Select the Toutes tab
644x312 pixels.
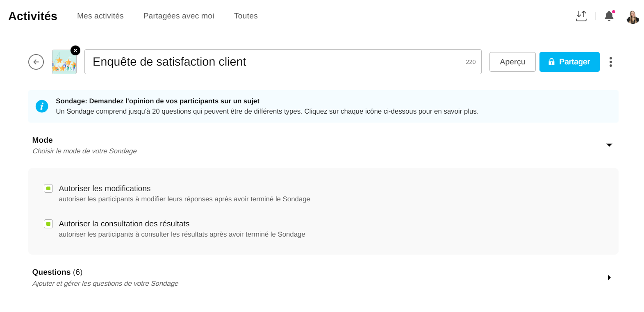point(246,16)
